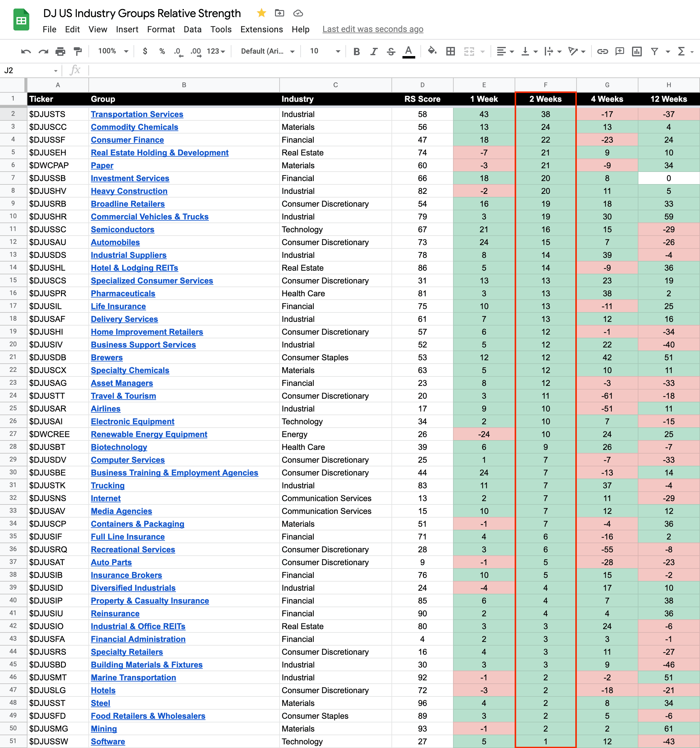This screenshot has height=748, width=700.
Task: Click the move to folder icon
Action: pos(279,13)
